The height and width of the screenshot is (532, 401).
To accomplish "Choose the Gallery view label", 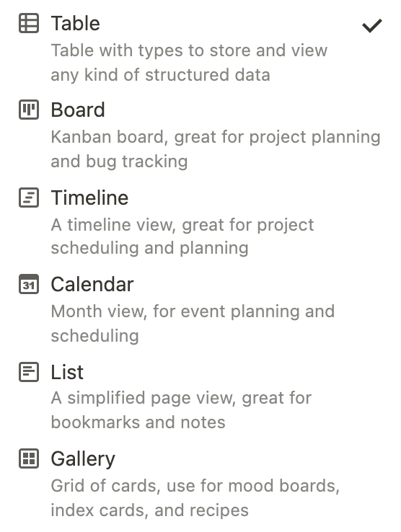I will pos(83,459).
